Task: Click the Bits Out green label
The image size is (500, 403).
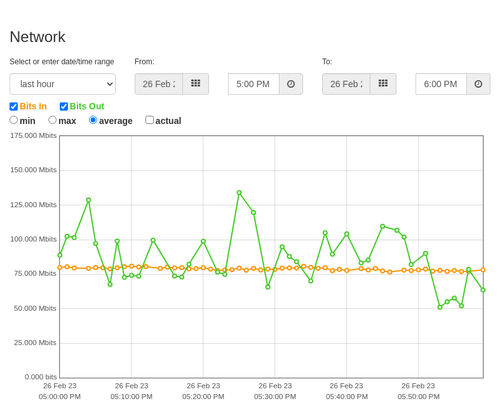Action: 87,106
